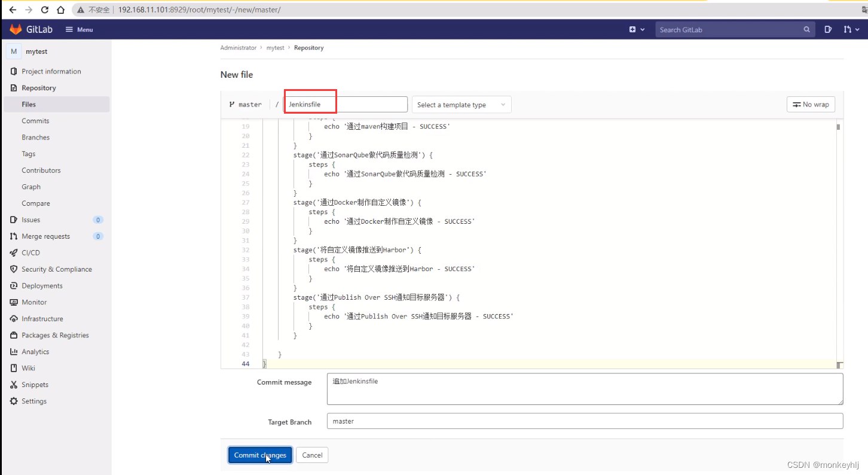The height and width of the screenshot is (475, 868).
Task: Click the master branch icon label
Action: coord(245,105)
